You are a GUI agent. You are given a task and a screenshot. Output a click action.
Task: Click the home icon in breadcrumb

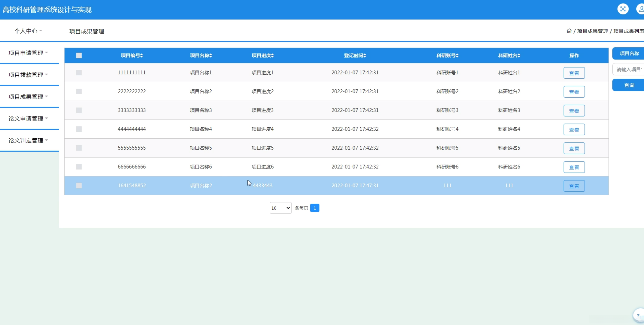569,31
